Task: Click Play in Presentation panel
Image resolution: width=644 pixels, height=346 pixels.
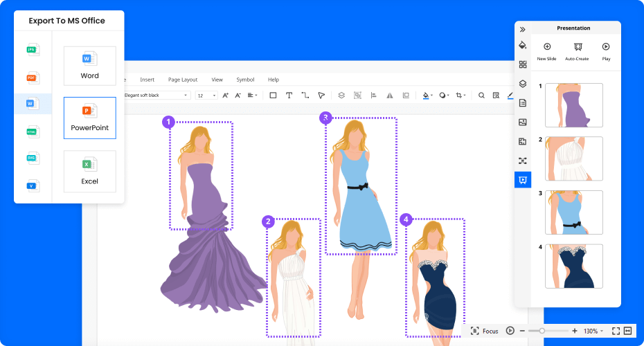Action: pos(606,51)
